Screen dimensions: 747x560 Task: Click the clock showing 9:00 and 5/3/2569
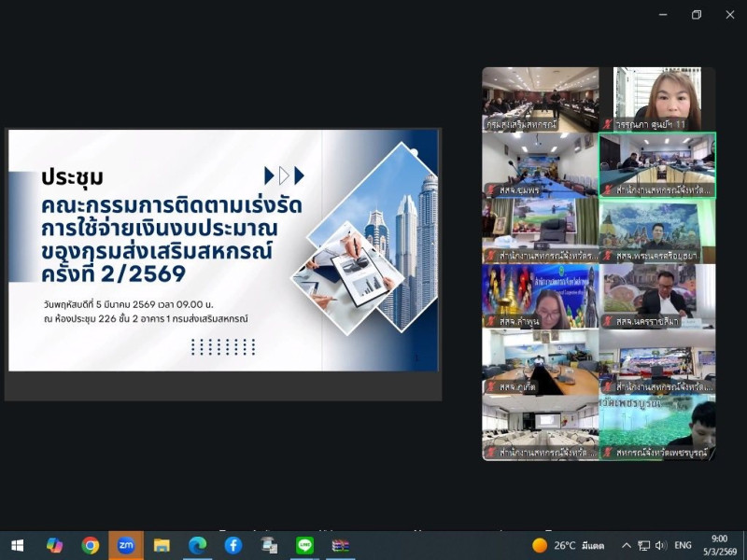pyautogui.click(x=719, y=545)
